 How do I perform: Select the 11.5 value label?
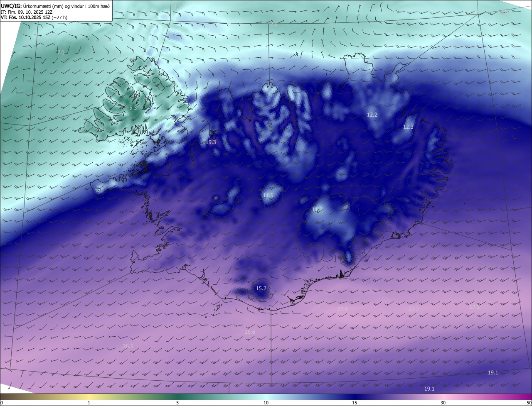point(268,195)
